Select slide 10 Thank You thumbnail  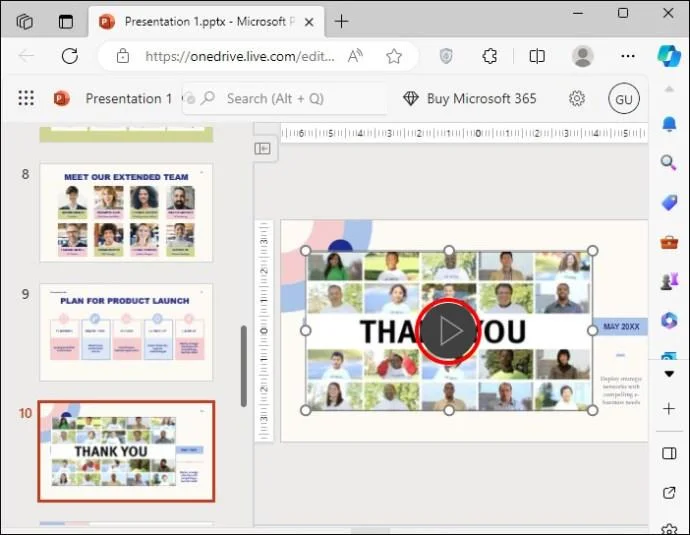(126, 451)
